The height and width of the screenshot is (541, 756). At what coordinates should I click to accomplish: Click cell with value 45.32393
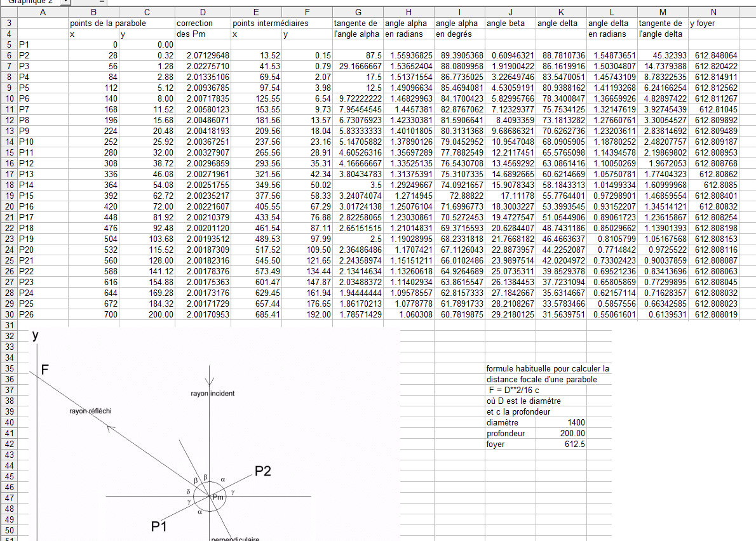pos(663,55)
